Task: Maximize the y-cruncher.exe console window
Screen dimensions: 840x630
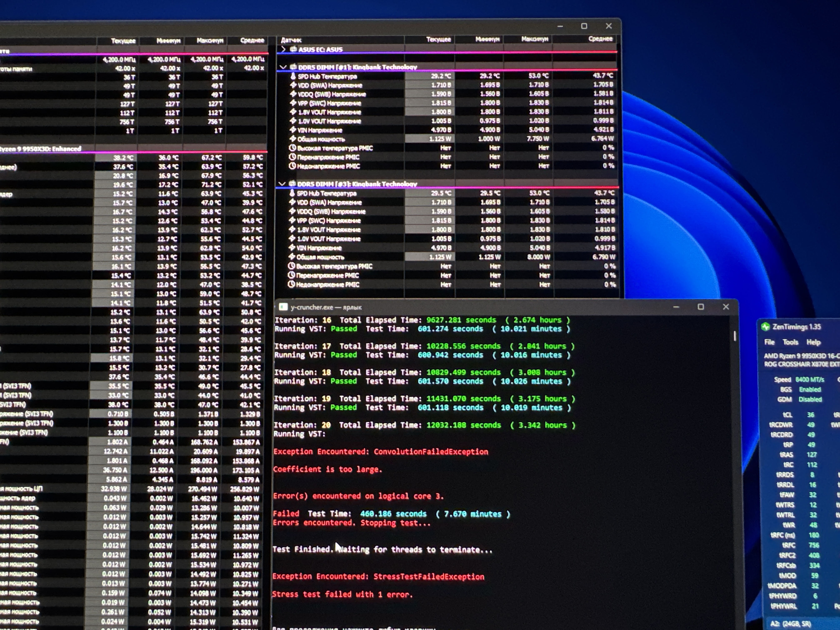Action: pos(701,307)
